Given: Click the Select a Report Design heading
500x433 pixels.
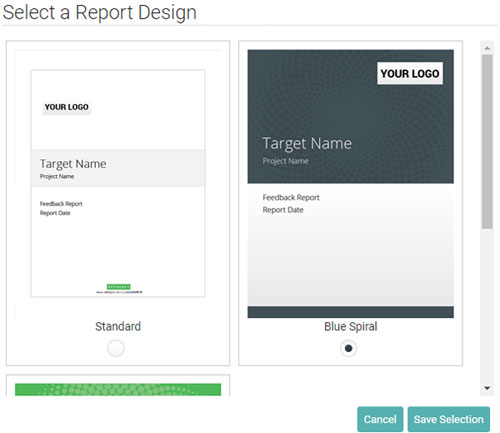Looking at the screenshot, I should [x=99, y=12].
